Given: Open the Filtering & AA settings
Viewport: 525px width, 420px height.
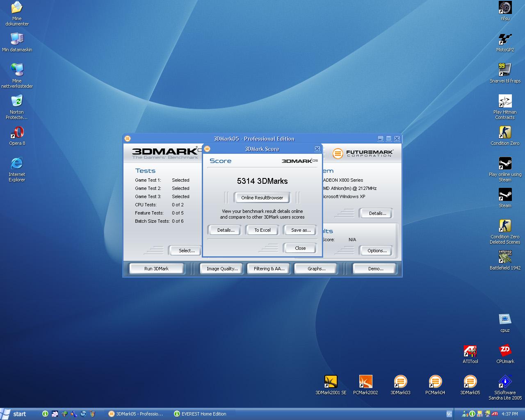Looking at the screenshot, I should (269, 269).
